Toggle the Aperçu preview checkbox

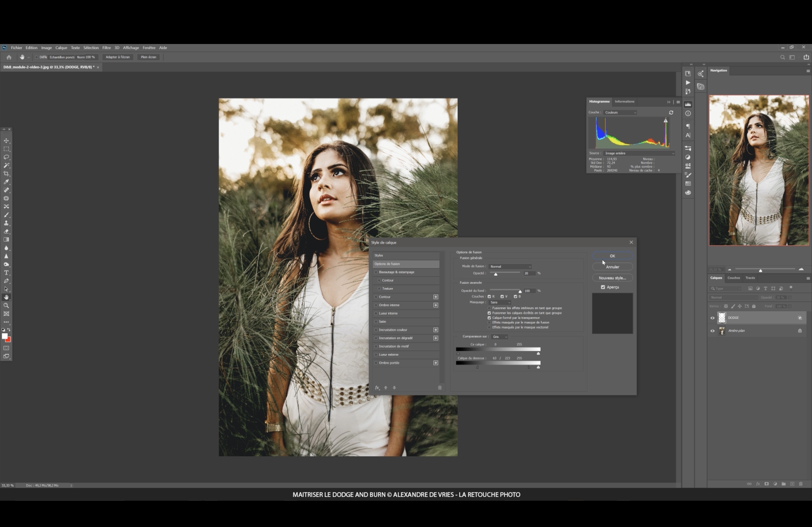pos(603,287)
